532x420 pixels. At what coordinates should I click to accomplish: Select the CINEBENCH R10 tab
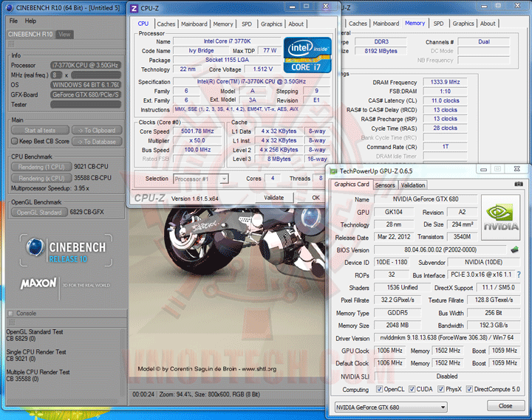point(30,34)
